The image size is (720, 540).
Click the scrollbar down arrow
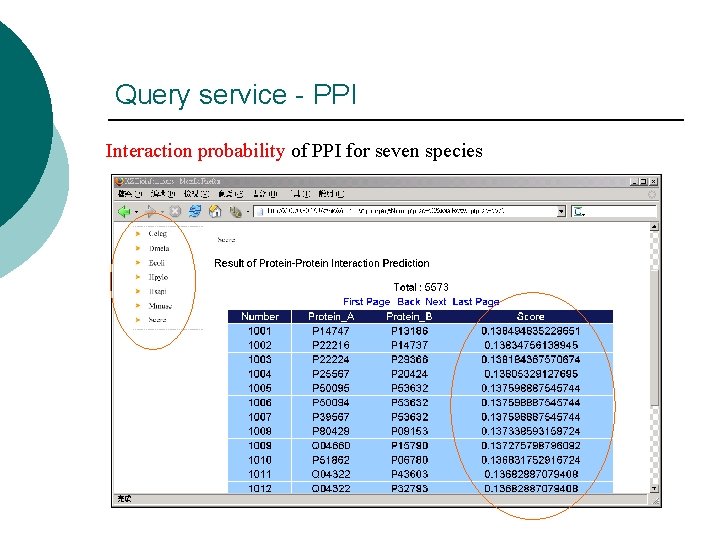point(654,489)
